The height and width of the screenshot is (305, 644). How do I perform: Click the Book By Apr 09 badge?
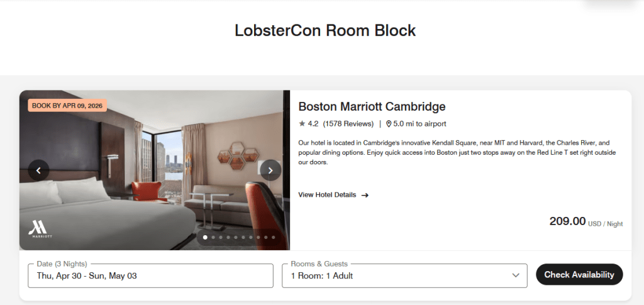[x=67, y=106]
